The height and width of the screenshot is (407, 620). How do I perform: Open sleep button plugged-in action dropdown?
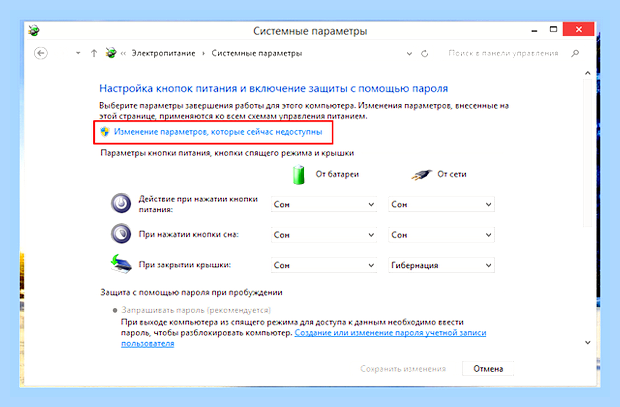point(441,235)
